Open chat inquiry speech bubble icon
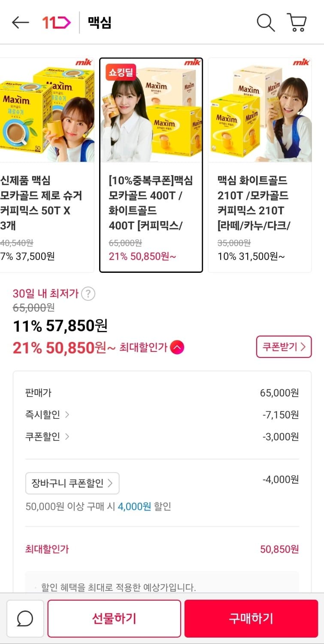This screenshot has width=324, height=644. (x=25, y=619)
